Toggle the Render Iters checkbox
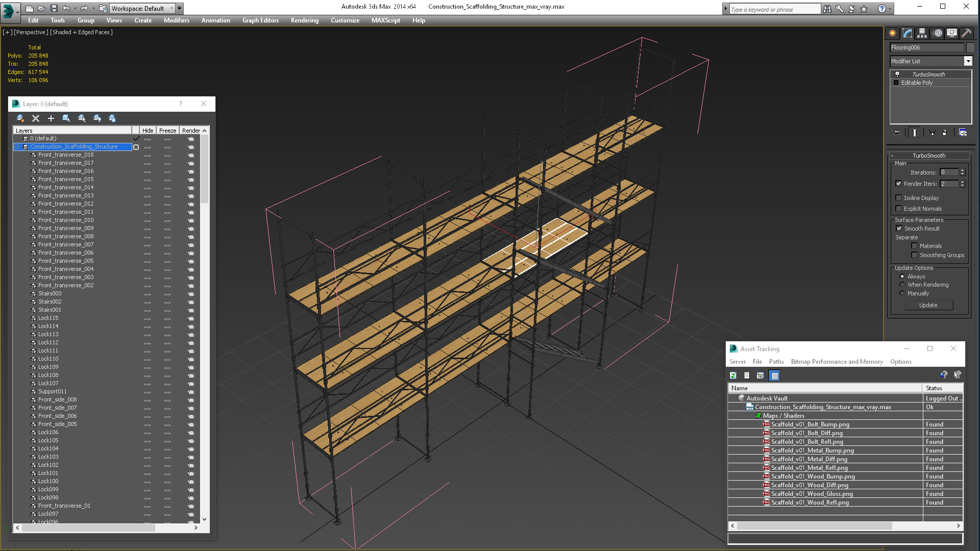Image resolution: width=980 pixels, height=551 pixels. tap(898, 184)
